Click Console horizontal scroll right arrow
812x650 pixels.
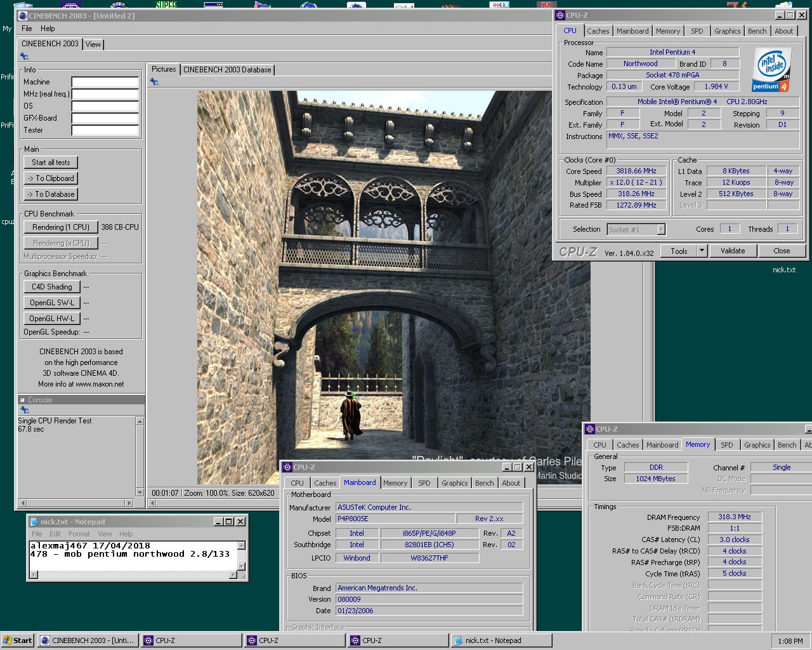point(130,503)
